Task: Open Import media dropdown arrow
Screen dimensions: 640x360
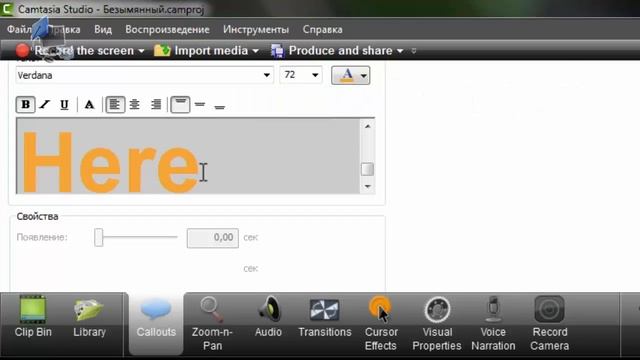Action: [x=256, y=51]
